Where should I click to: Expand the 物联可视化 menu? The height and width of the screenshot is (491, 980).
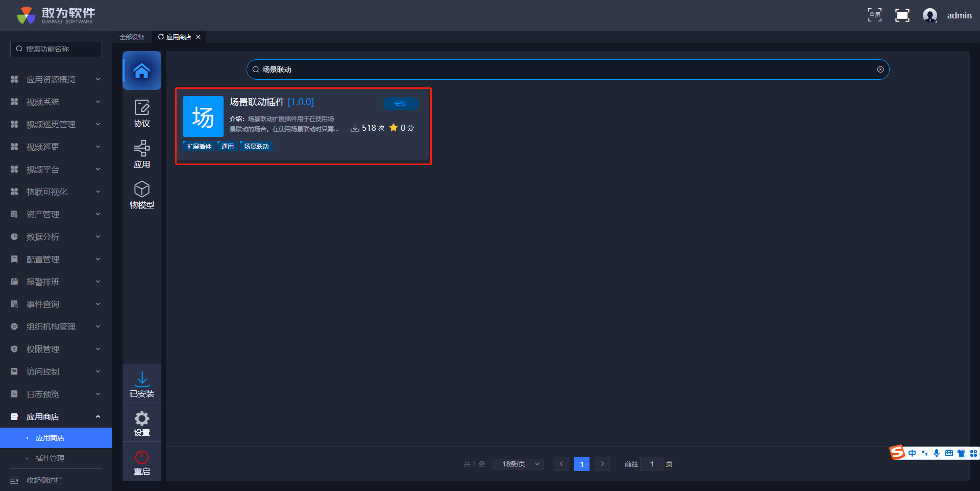[x=56, y=192]
